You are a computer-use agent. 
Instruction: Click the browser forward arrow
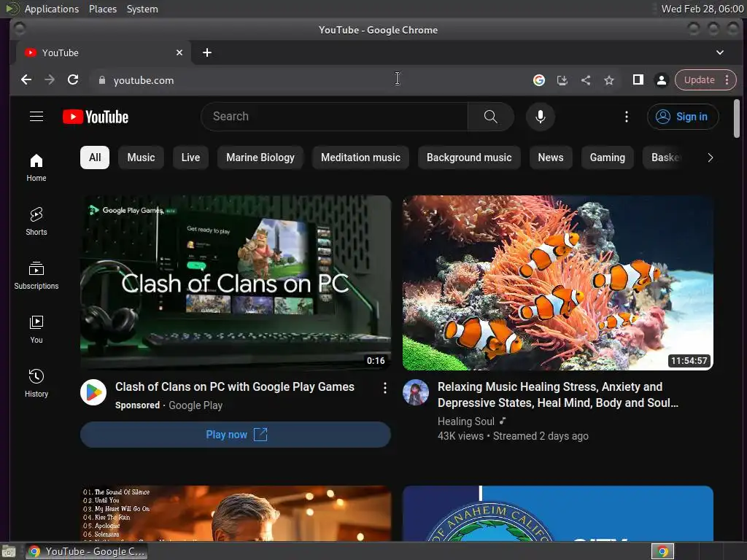pyautogui.click(x=50, y=79)
